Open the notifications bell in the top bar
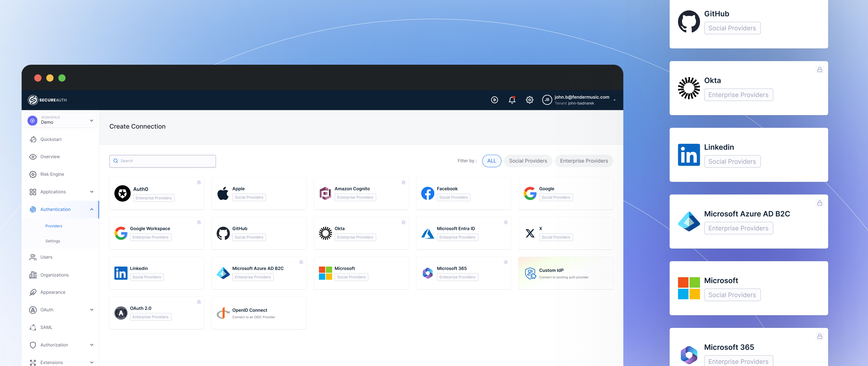 (512, 100)
